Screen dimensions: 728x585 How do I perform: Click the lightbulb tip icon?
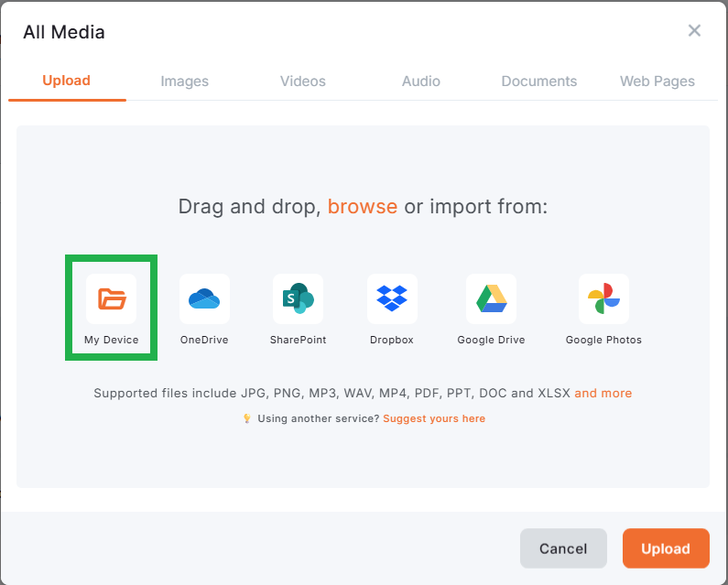[x=246, y=418]
